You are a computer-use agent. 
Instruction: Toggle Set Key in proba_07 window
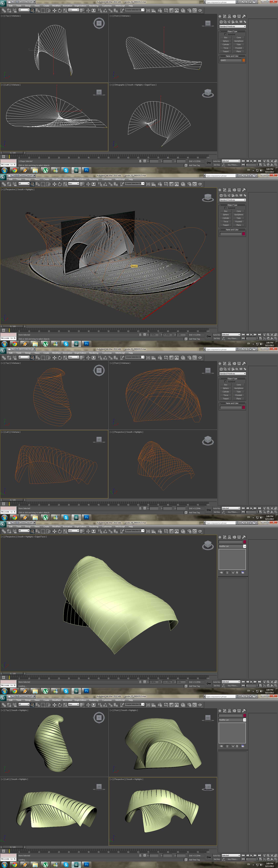pyautogui.click(x=217, y=859)
